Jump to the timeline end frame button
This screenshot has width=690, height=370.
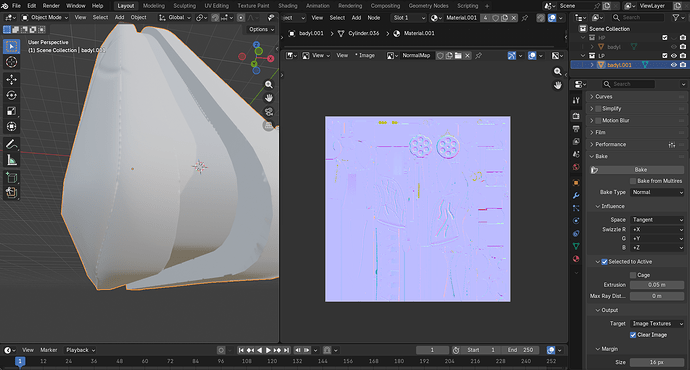pyautogui.click(x=286, y=350)
